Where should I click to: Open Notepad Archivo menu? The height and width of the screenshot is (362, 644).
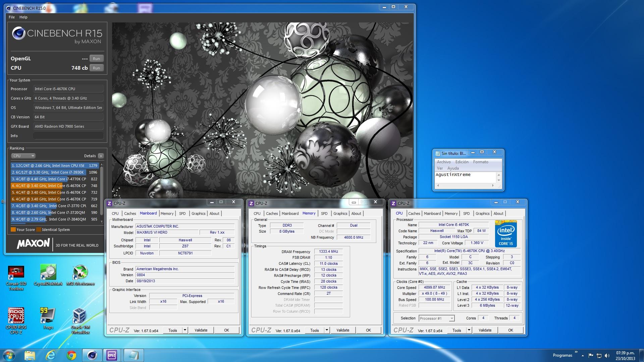pos(444,162)
